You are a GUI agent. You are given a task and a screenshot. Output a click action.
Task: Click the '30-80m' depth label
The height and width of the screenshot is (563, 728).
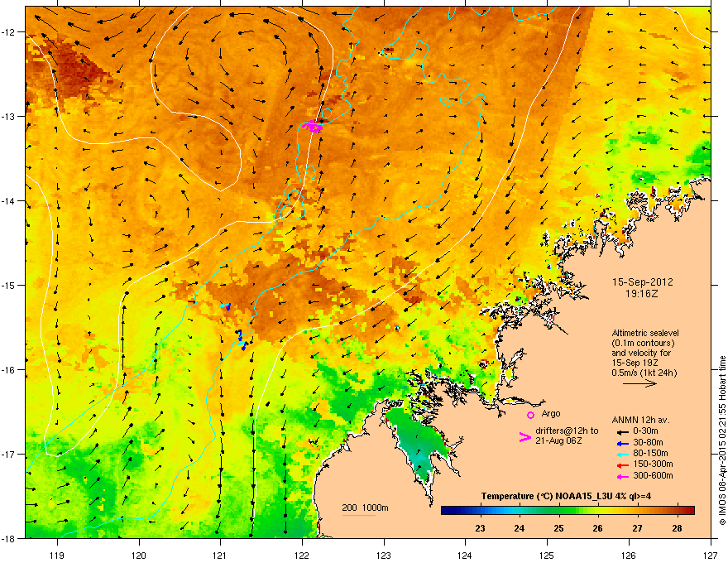[648, 443]
